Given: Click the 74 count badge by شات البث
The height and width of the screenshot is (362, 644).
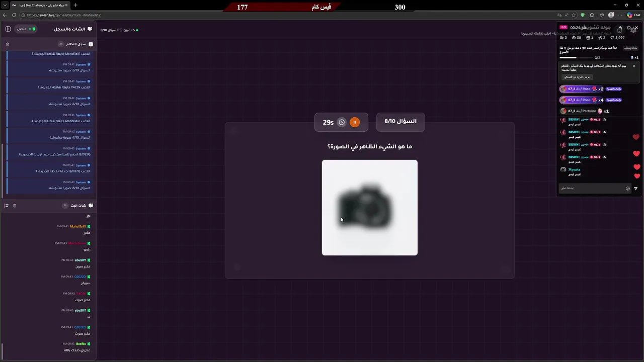Looking at the screenshot, I should (65, 206).
